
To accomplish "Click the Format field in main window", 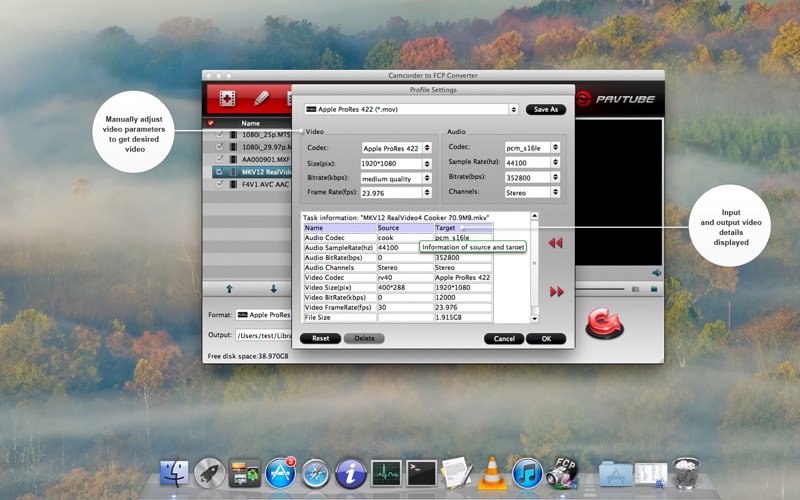I will point(264,315).
